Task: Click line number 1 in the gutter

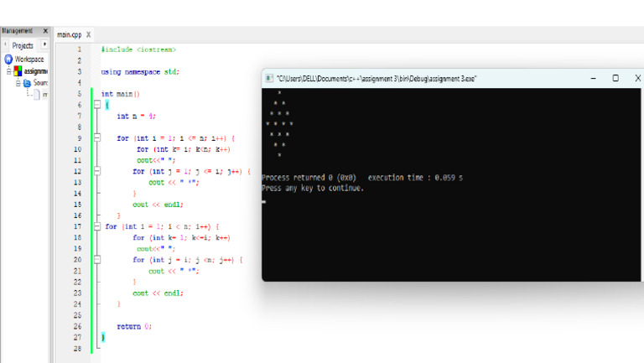Action: click(80, 49)
